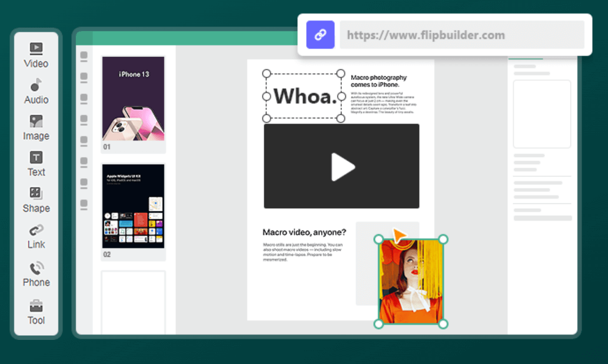
Task: Select the Link tool in the sidebar
Action: 36,234
